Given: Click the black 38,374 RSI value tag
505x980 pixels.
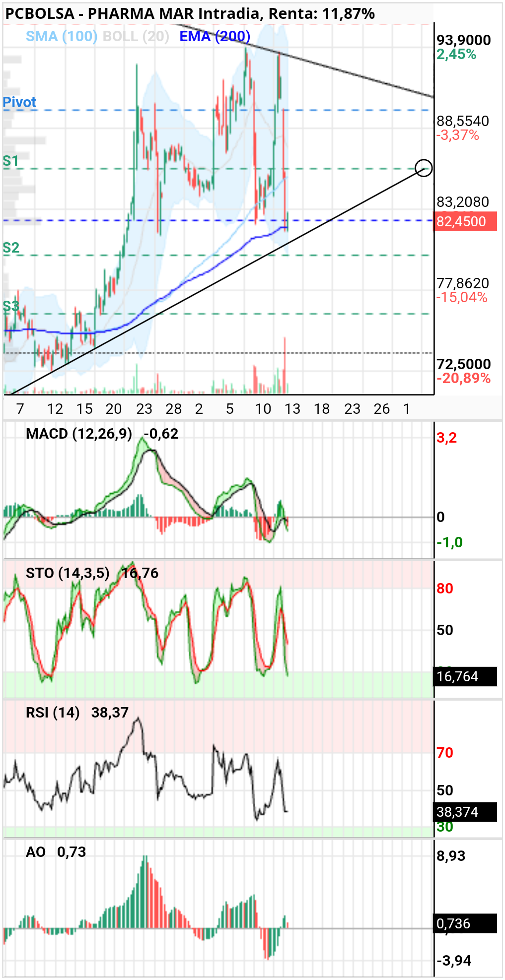Looking at the screenshot, I should tap(466, 812).
